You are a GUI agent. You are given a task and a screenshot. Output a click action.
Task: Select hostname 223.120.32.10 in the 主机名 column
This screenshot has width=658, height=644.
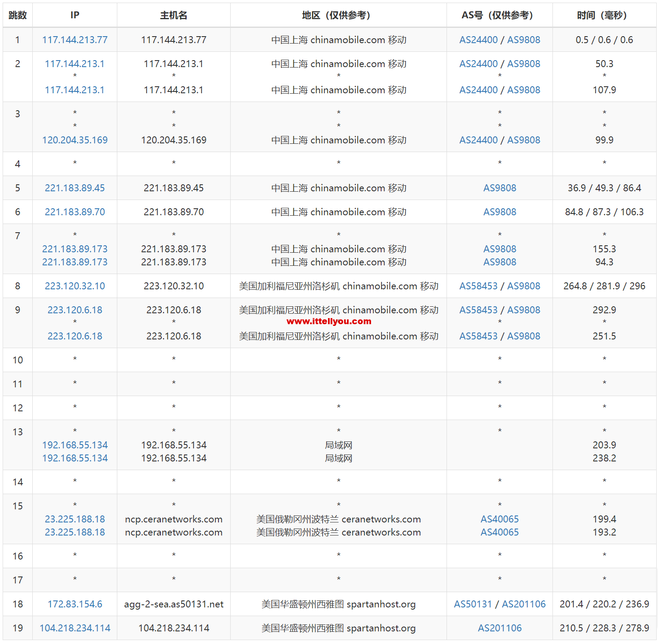[174, 286]
